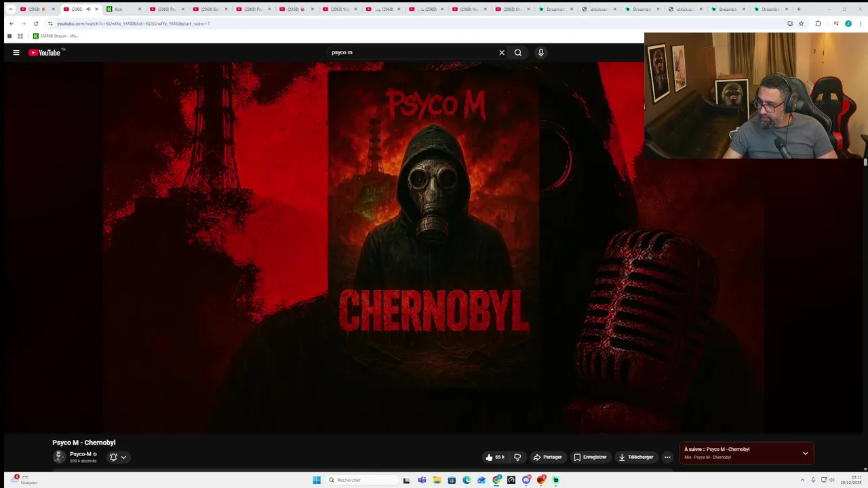Click the 'Mix - Psyco M - Chernobyl' label
This screenshot has width=868, height=488.
707,457
